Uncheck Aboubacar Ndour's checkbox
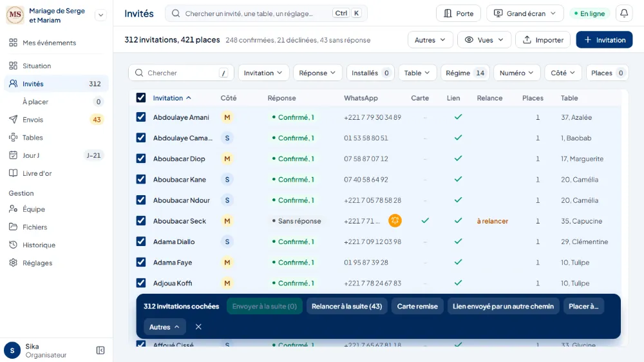The height and width of the screenshot is (362, 644). 141,200
